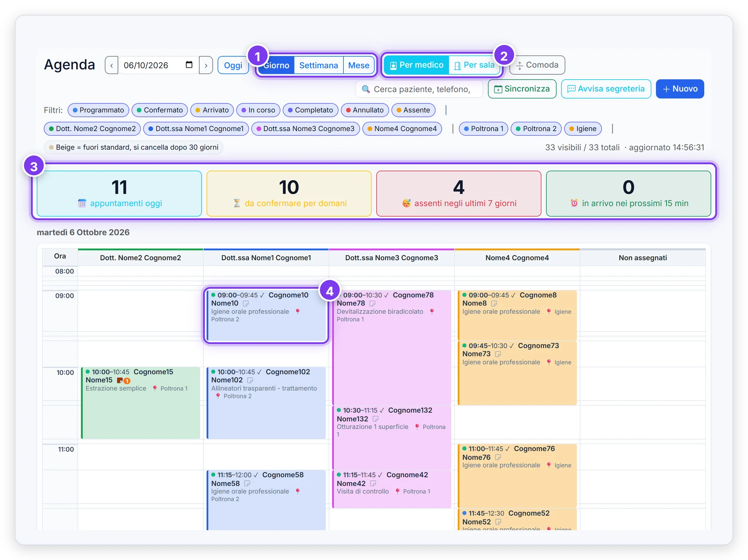Click the Sincronizza button

[x=522, y=89]
